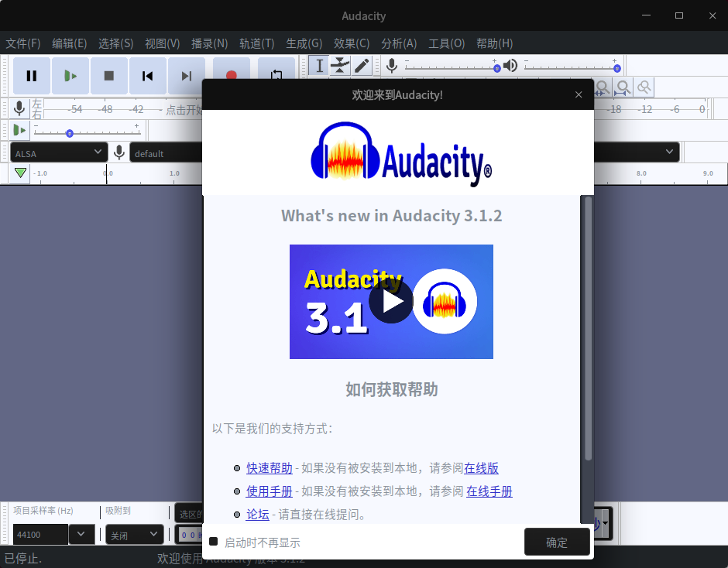Viewport: 728px width, 568px height.
Task: Click the 确定 button to close the dialog
Action: coord(556,542)
